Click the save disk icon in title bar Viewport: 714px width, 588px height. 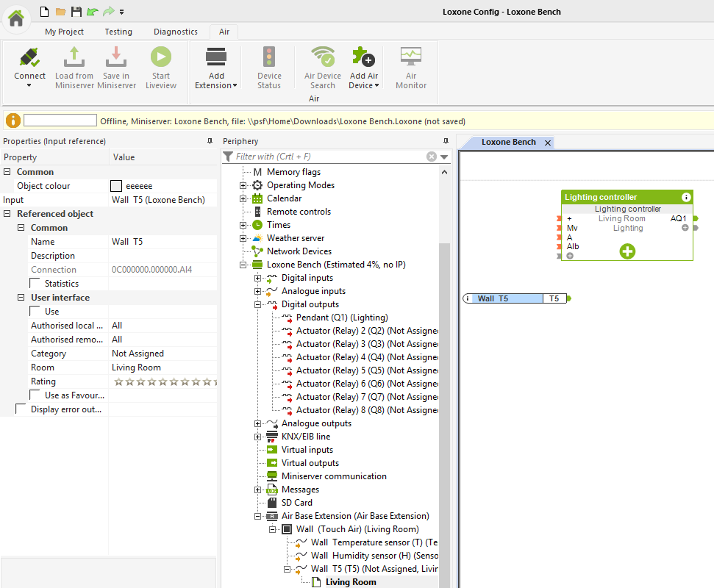coord(76,12)
